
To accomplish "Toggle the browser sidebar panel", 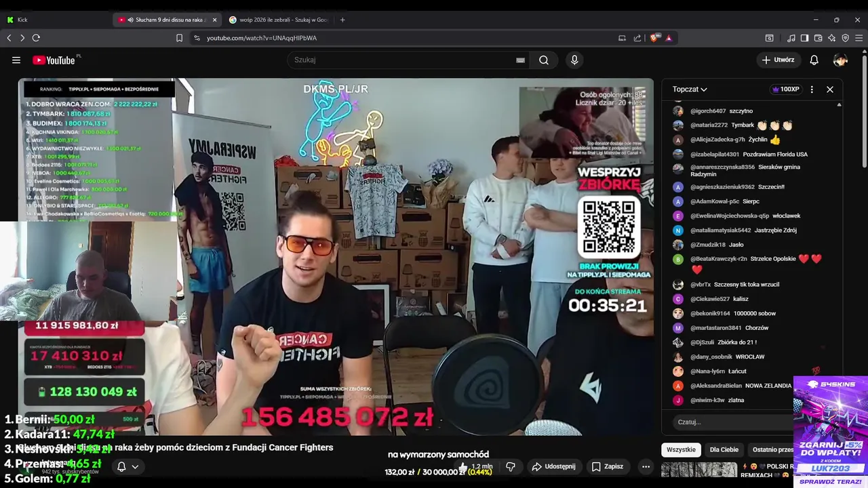I will (804, 38).
